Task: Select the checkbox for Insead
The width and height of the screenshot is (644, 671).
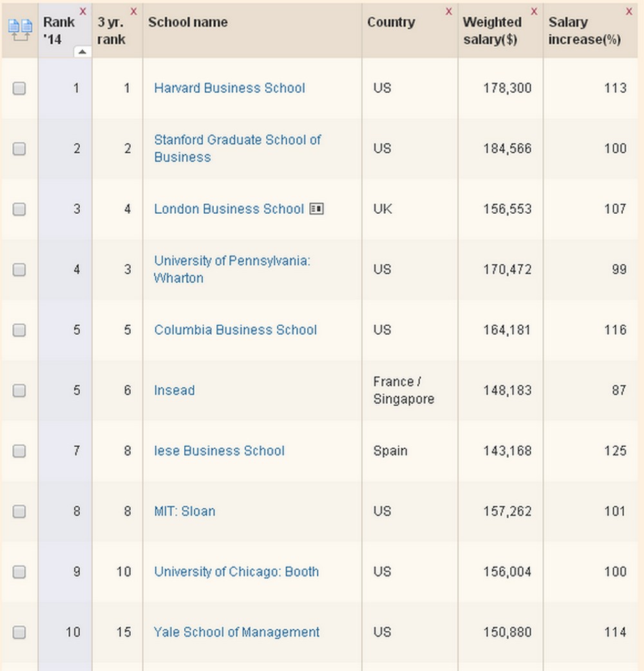Action: click(x=19, y=390)
